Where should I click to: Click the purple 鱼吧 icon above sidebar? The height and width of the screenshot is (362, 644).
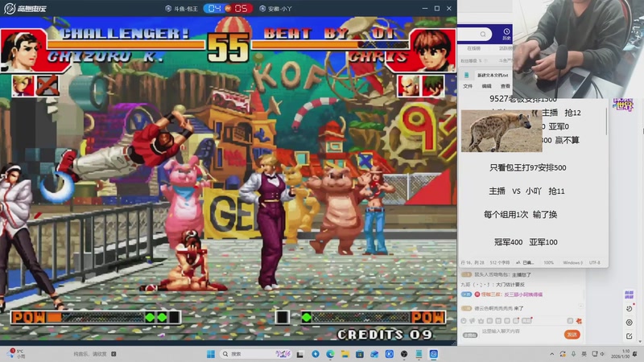(629, 294)
